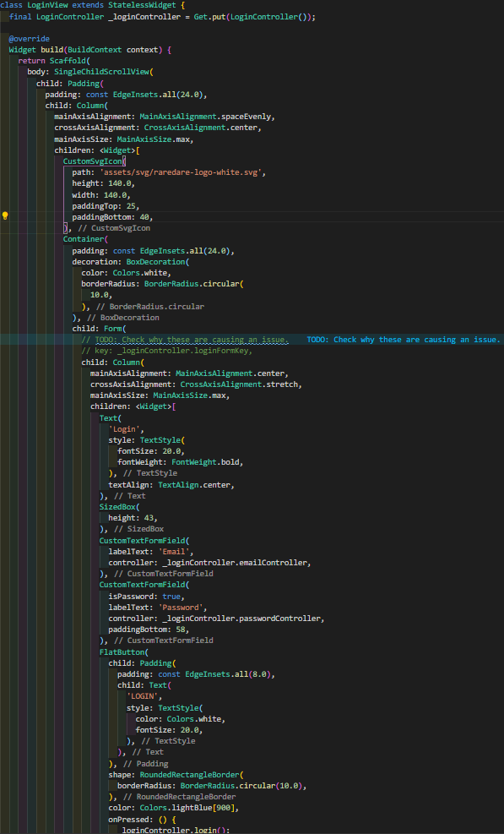This screenshot has height=834, width=504.
Task: Click the 'body: SingleChildScrollView(' line
Action: (90, 73)
